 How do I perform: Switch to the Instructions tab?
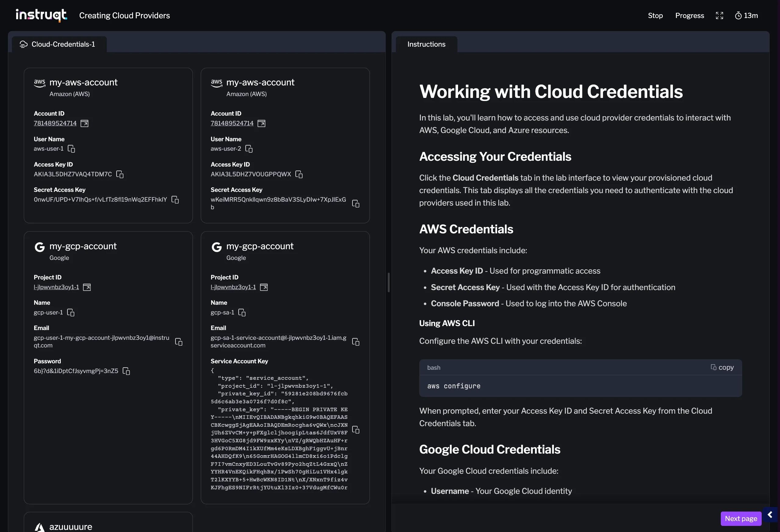click(426, 44)
